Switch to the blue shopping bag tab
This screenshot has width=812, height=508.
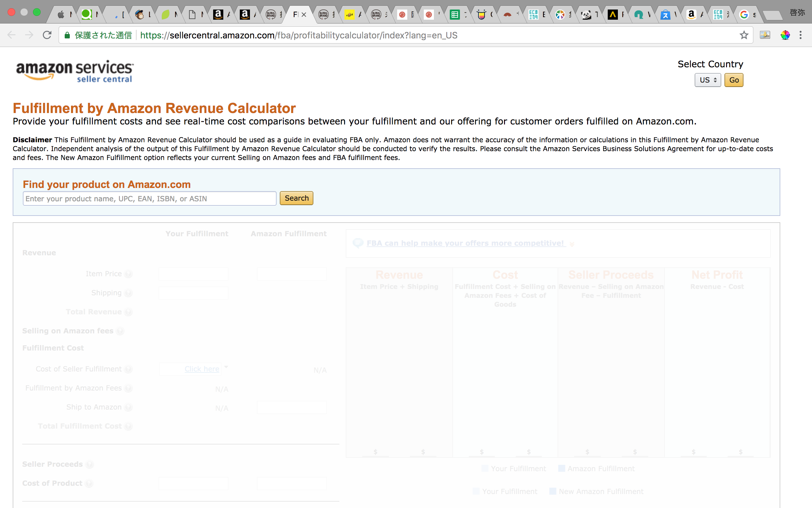tap(665, 15)
